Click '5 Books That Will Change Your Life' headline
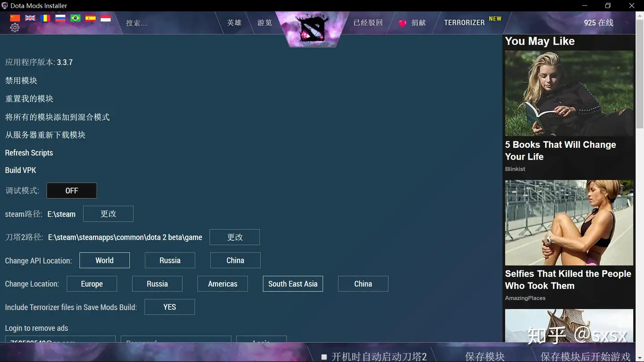 (x=560, y=151)
